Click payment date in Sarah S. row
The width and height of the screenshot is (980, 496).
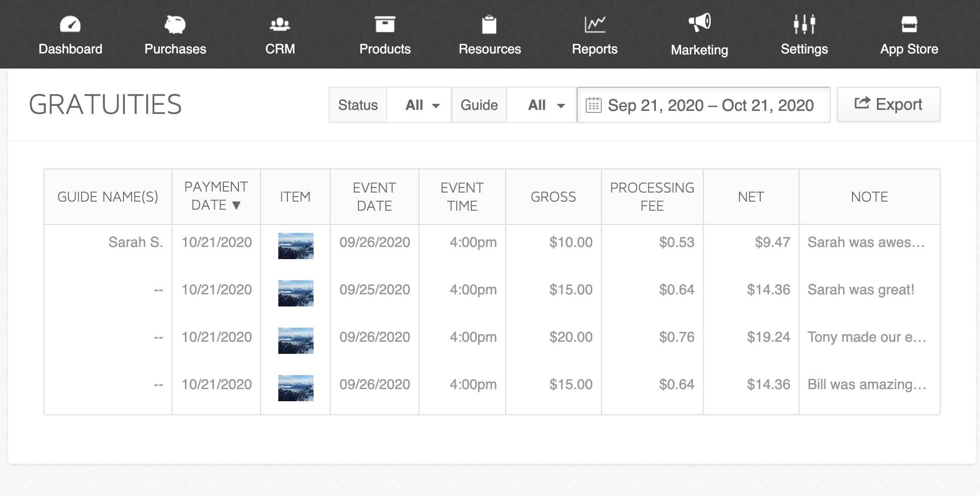pyautogui.click(x=217, y=242)
